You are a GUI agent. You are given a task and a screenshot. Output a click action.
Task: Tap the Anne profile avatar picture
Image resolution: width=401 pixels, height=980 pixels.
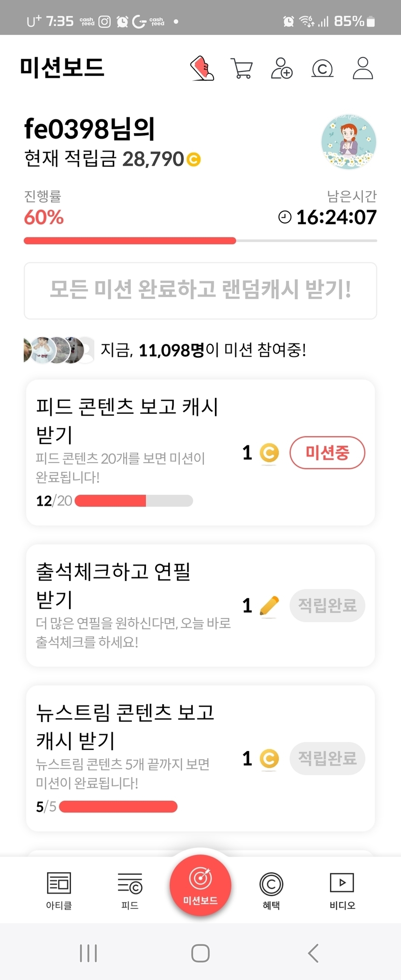coord(349,142)
